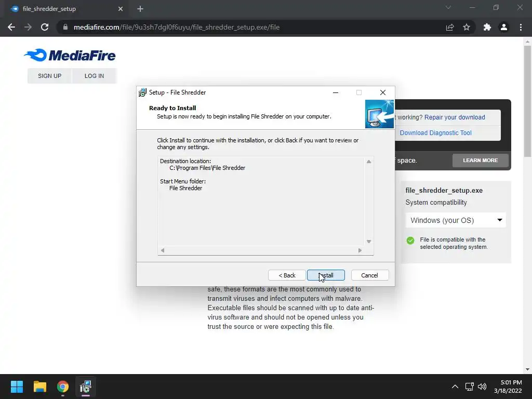Image resolution: width=532 pixels, height=399 pixels.
Task: Open the LOG IN page
Action: coord(94,76)
